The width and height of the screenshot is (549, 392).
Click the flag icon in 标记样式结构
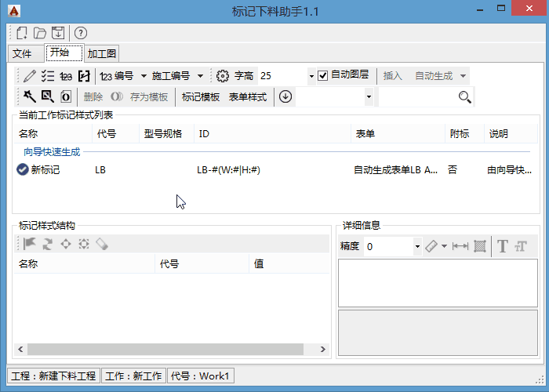tap(30, 244)
